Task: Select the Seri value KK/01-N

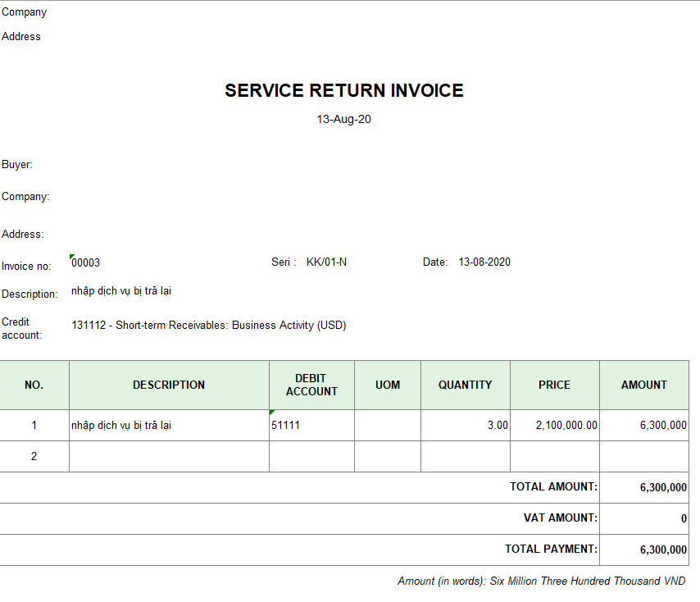Action: 326,262
